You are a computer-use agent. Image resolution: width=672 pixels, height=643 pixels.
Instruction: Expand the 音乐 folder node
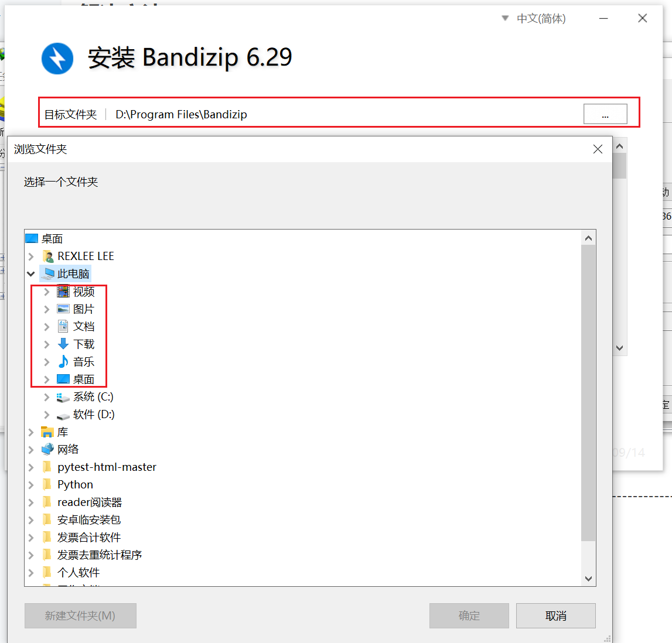point(47,362)
